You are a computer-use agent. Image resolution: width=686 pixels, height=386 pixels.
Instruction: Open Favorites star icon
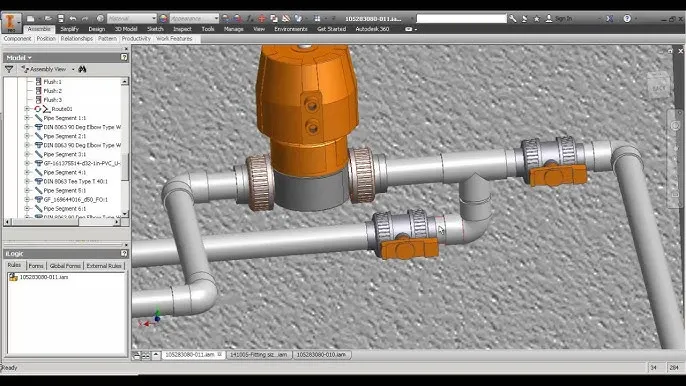[x=536, y=18]
